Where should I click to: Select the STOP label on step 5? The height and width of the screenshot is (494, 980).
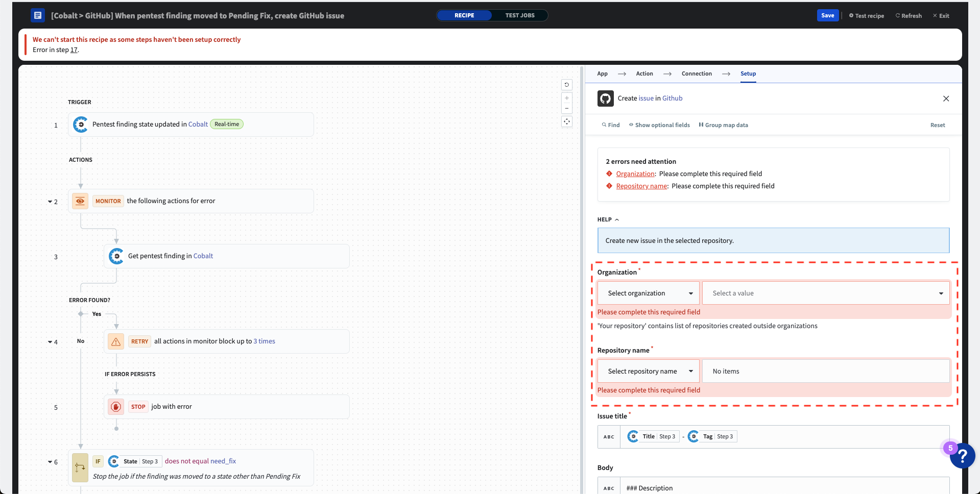click(138, 407)
